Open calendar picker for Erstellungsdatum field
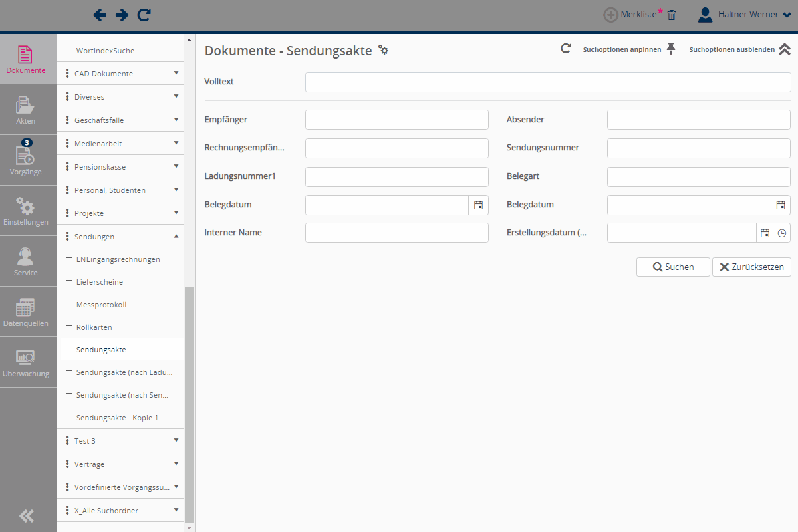The height and width of the screenshot is (532, 798). pyautogui.click(x=765, y=233)
